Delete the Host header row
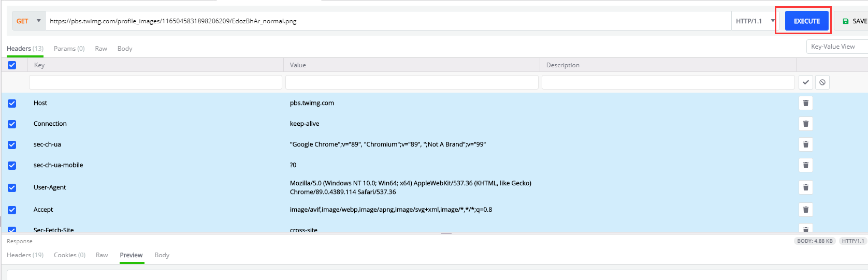This screenshot has height=280, width=868. pos(805,103)
